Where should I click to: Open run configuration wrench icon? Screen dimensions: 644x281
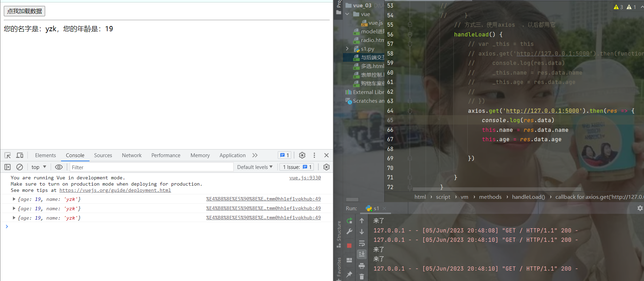(x=349, y=231)
